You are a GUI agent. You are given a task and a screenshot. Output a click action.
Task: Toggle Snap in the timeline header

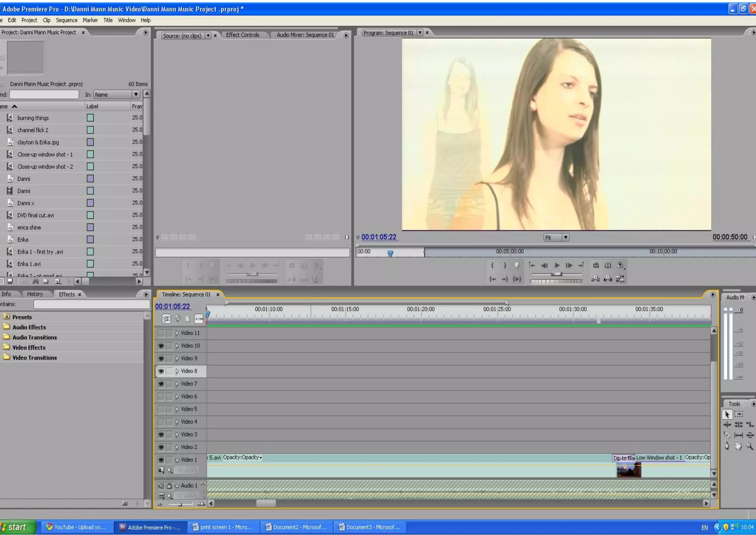(x=166, y=318)
